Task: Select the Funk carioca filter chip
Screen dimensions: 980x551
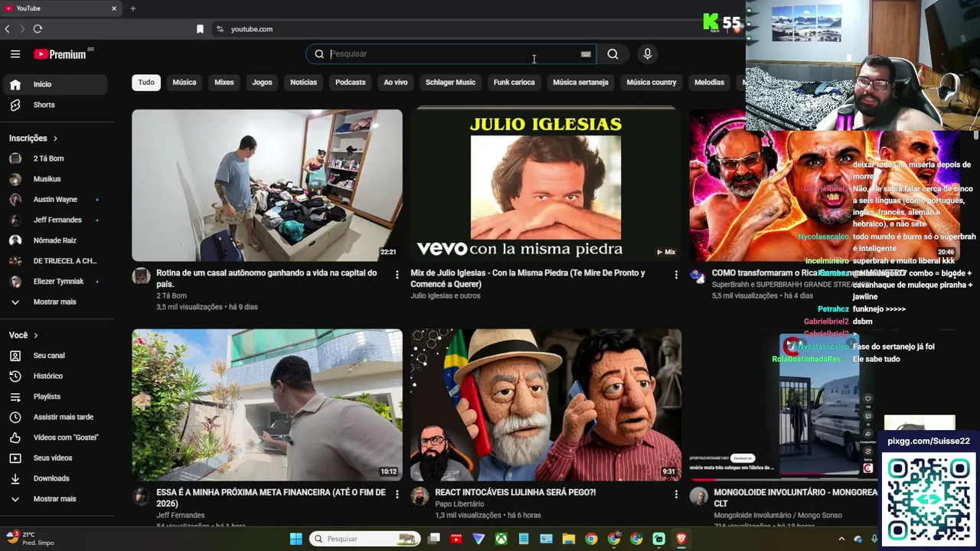Action: coord(514,83)
